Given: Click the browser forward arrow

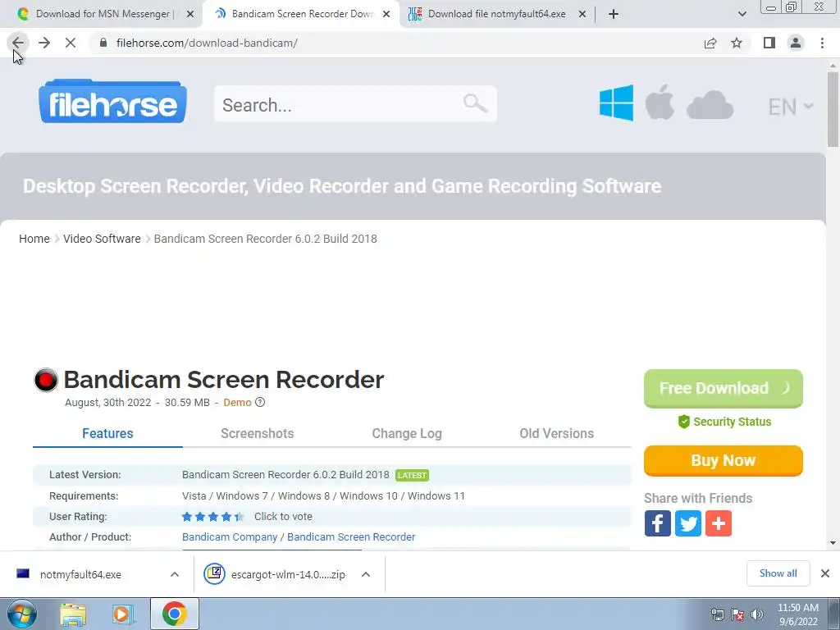Looking at the screenshot, I should click(x=44, y=43).
